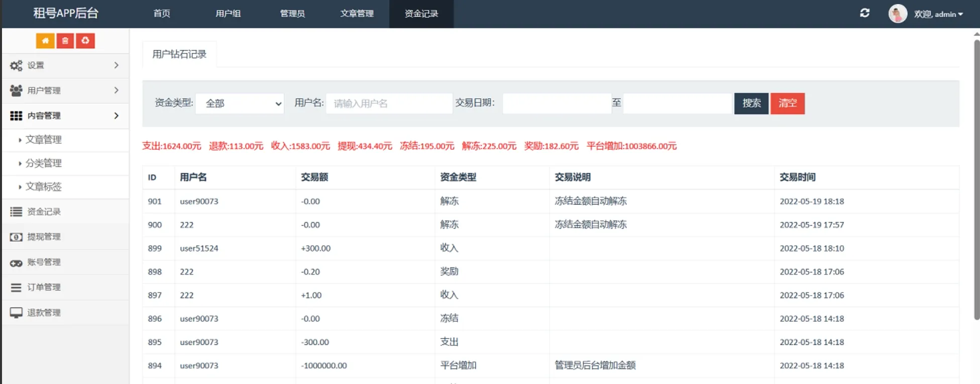
Task: Click the 搜索 search button
Action: pos(751,104)
